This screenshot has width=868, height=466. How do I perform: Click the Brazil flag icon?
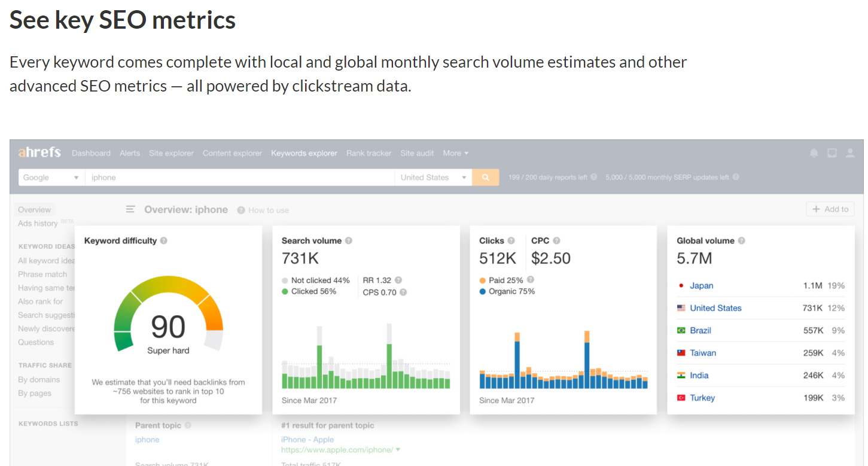tap(681, 330)
